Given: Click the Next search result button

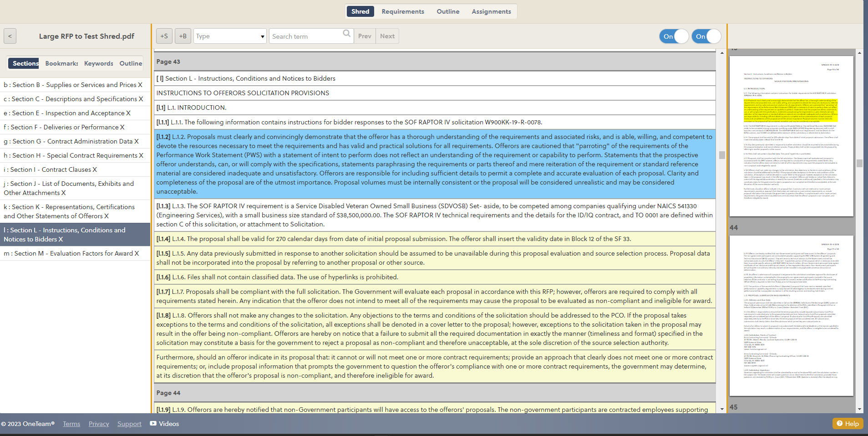Looking at the screenshot, I should [387, 36].
